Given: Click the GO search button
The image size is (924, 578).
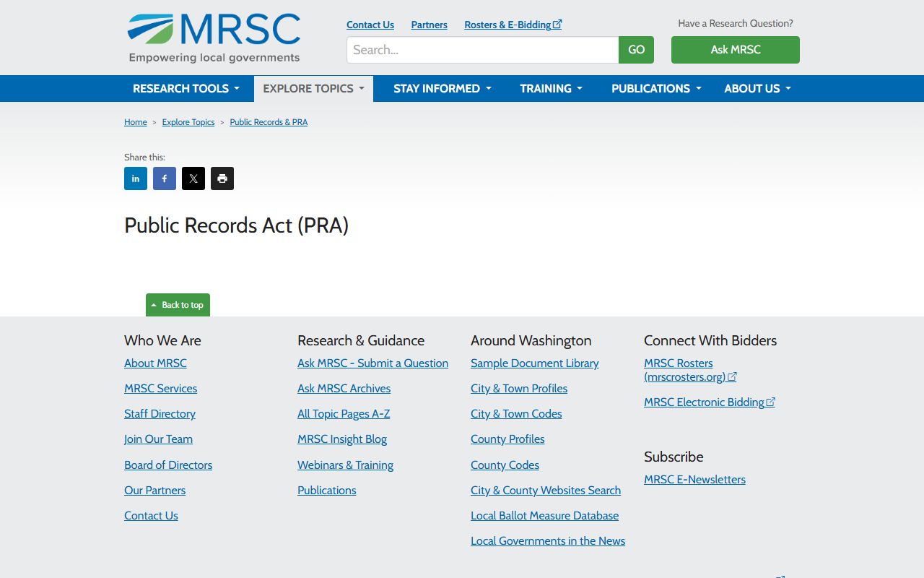Looking at the screenshot, I should click(636, 50).
